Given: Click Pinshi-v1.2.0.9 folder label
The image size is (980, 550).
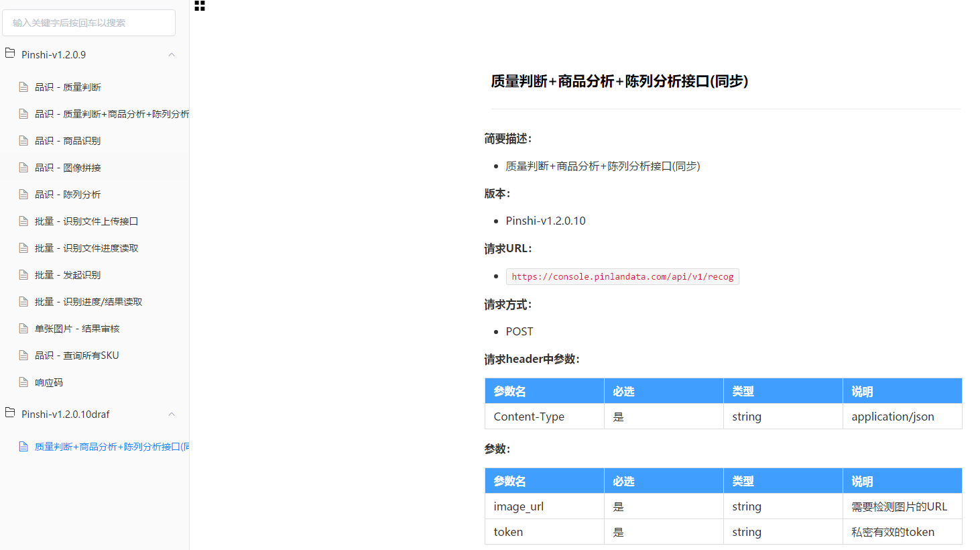Looking at the screenshot, I should 54,55.
